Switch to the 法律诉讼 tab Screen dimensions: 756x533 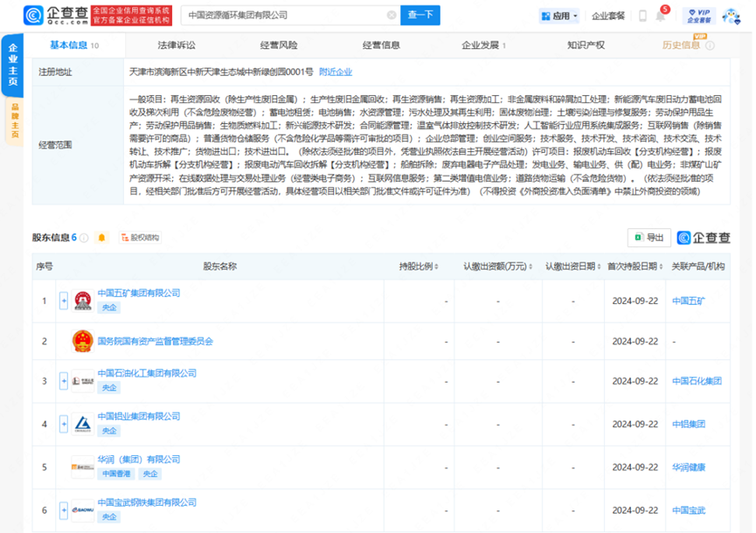[177, 45]
